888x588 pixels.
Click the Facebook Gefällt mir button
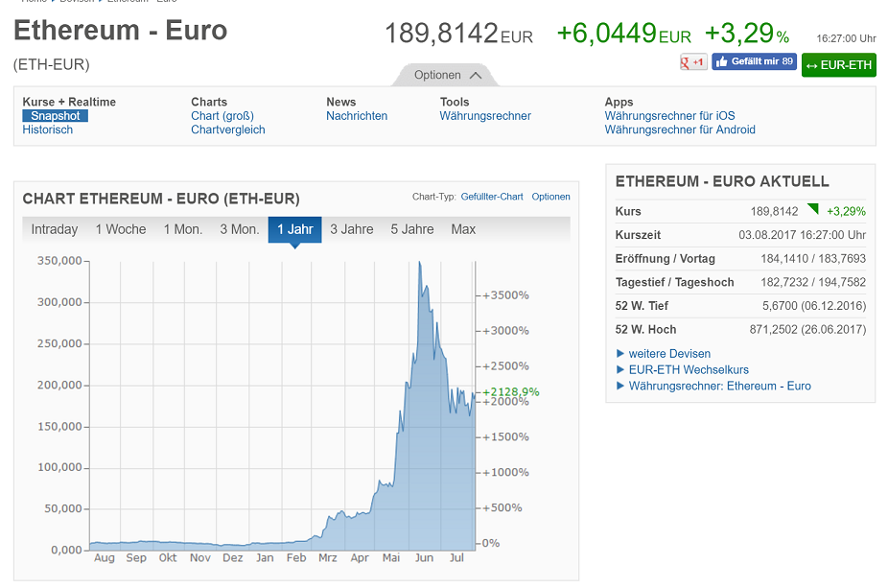click(754, 61)
